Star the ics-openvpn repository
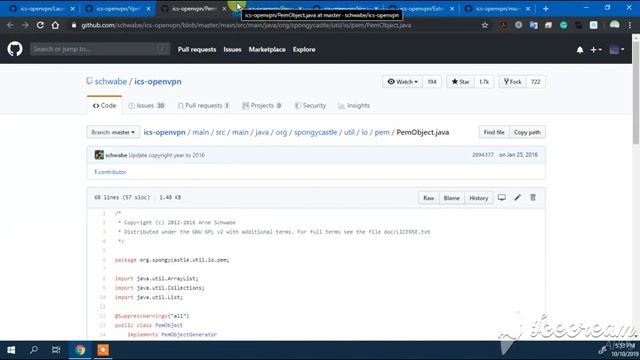 click(x=460, y=82)
